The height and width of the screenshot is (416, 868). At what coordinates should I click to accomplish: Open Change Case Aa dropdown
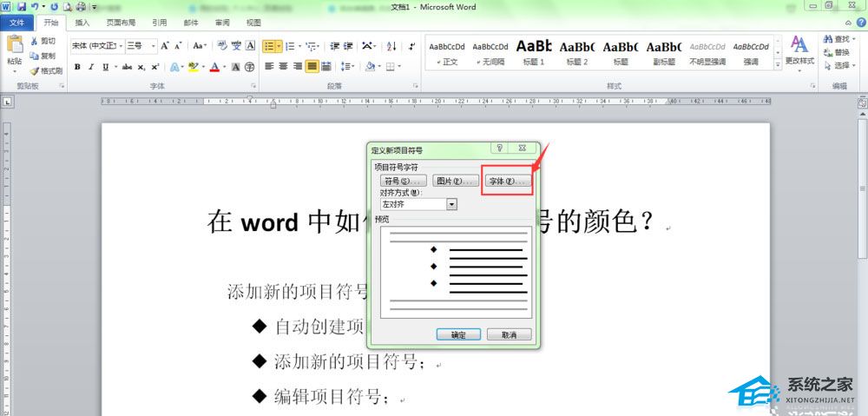coord(200,46)
